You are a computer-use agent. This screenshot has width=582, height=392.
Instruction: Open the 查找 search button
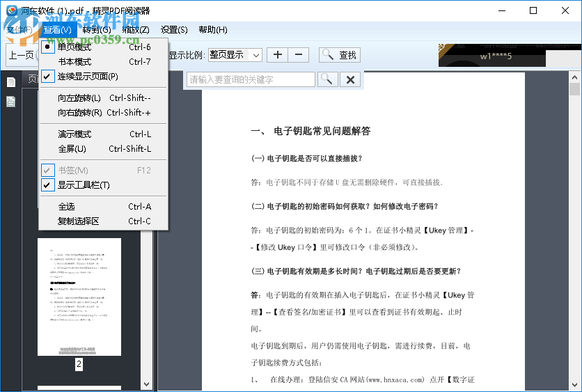[340, 55]
